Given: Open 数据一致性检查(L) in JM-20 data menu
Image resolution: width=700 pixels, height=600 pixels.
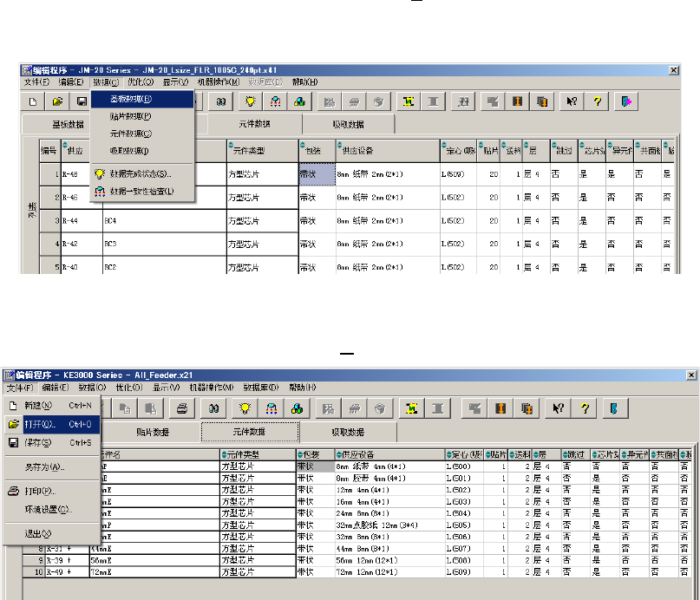Looking at the screenshot, I should (x=142, y=192).
